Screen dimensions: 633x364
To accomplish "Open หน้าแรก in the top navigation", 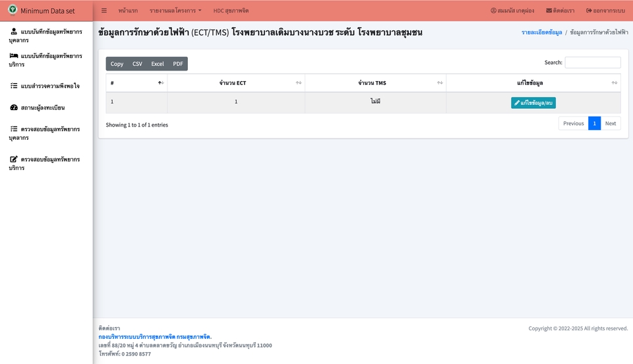I will [128, 11].
